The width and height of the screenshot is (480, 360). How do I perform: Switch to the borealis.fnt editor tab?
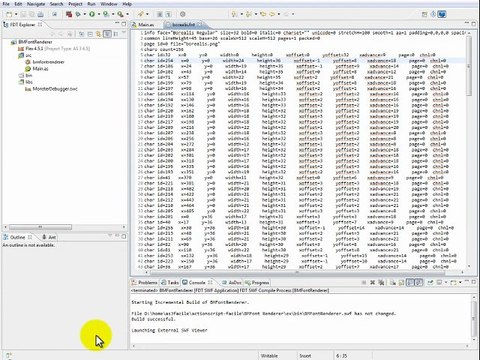point(183,25)
